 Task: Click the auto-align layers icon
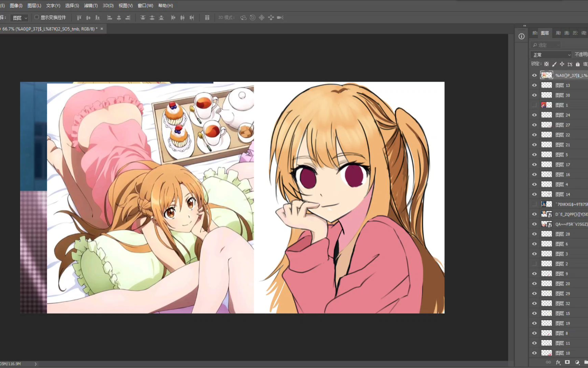coord(207,18)
